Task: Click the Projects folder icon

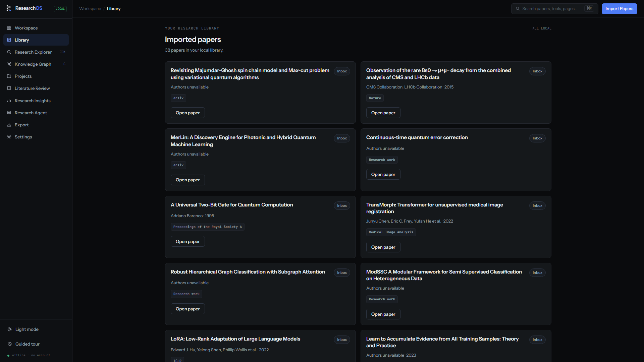Action: pyautogui.click(x=9, y=76)
